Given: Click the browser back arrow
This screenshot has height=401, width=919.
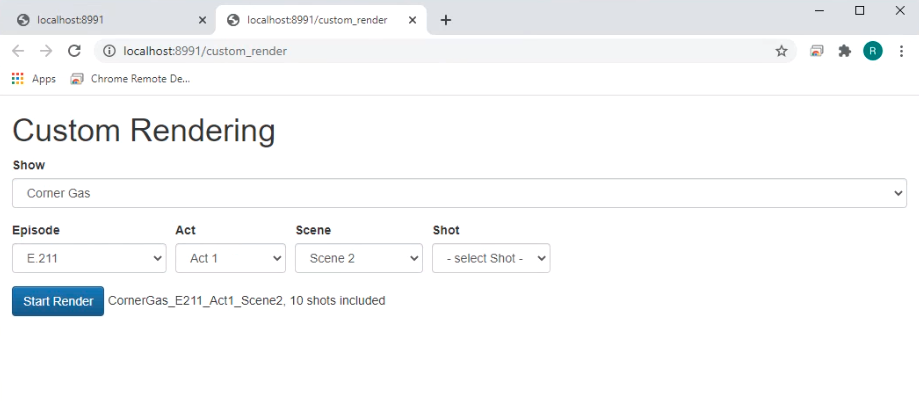Looking at the screenshot, I should coord(18,51).
